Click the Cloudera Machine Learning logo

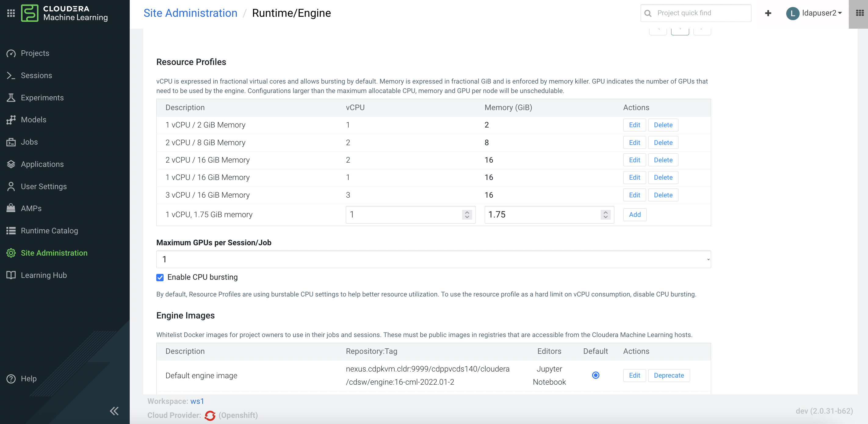tap(30, 13)
